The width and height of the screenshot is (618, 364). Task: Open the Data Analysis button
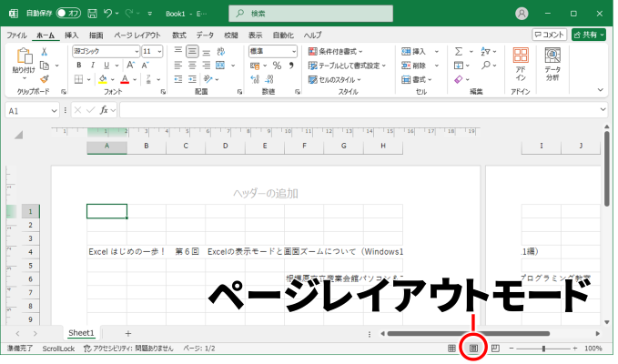(552, 64)
